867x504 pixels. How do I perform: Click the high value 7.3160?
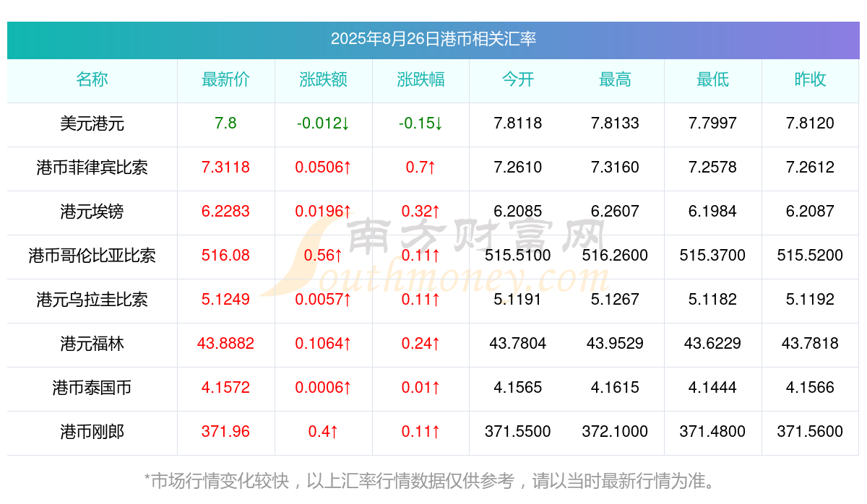(x=616, y=168)
